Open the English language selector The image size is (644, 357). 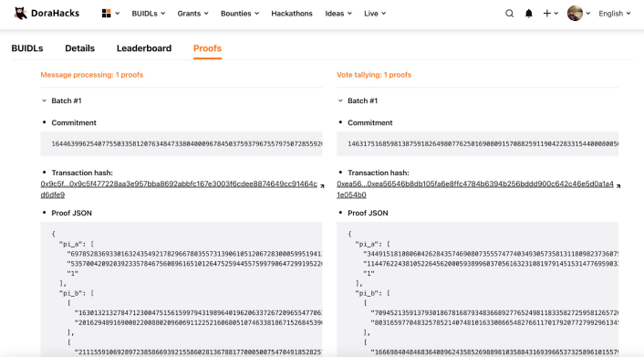[x=615, y=14]
